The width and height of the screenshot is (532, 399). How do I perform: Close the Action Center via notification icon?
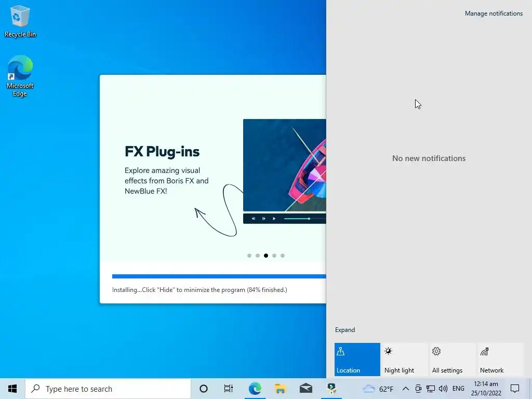[515, 389]
